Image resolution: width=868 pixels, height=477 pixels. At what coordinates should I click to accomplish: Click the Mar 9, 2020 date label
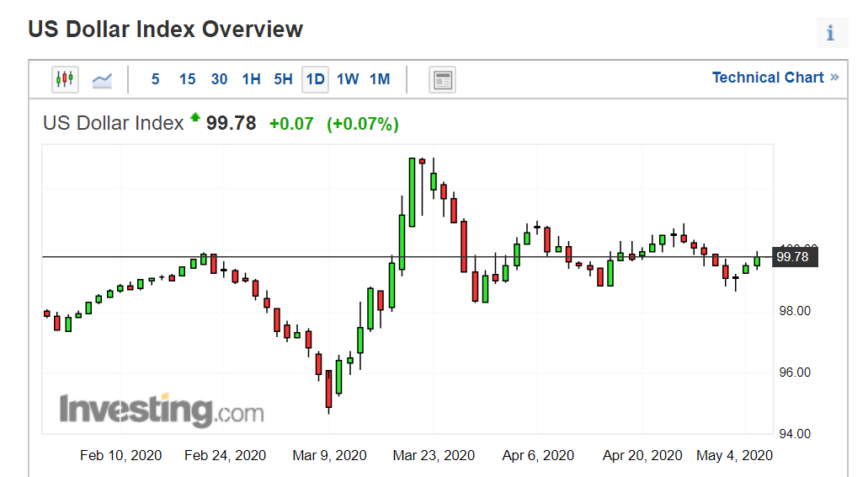point(329,455)
